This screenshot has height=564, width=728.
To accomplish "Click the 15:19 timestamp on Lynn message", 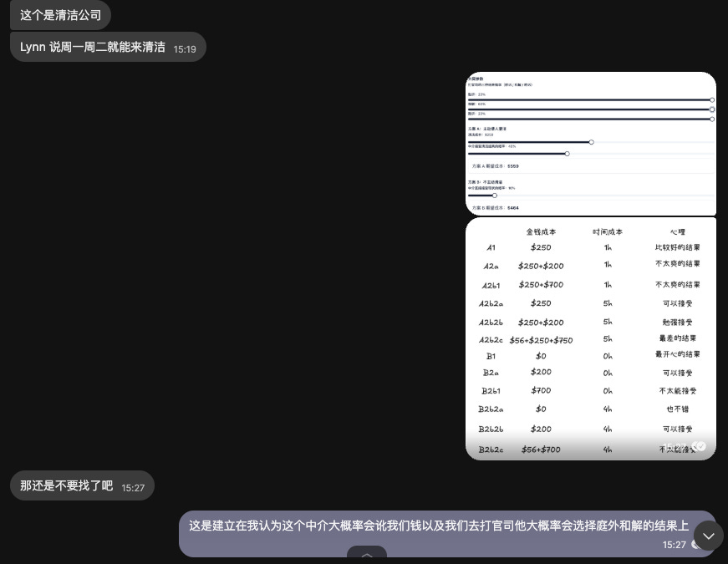I will (185, 49).
